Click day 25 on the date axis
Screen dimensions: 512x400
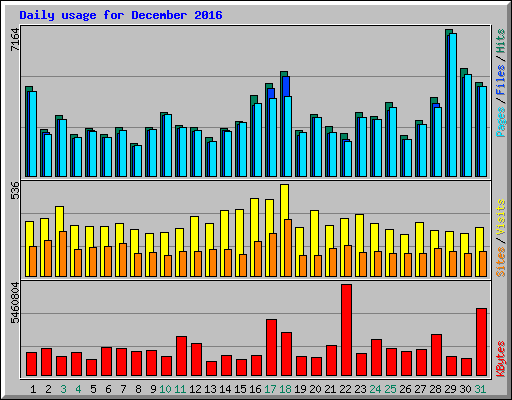coord(390,389)
